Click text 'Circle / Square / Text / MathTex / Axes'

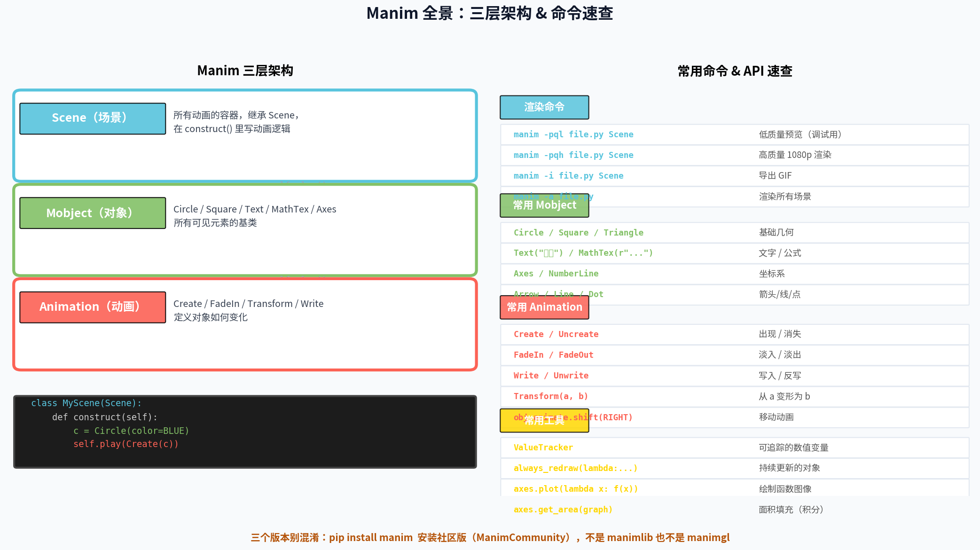[x=255, y=209]
